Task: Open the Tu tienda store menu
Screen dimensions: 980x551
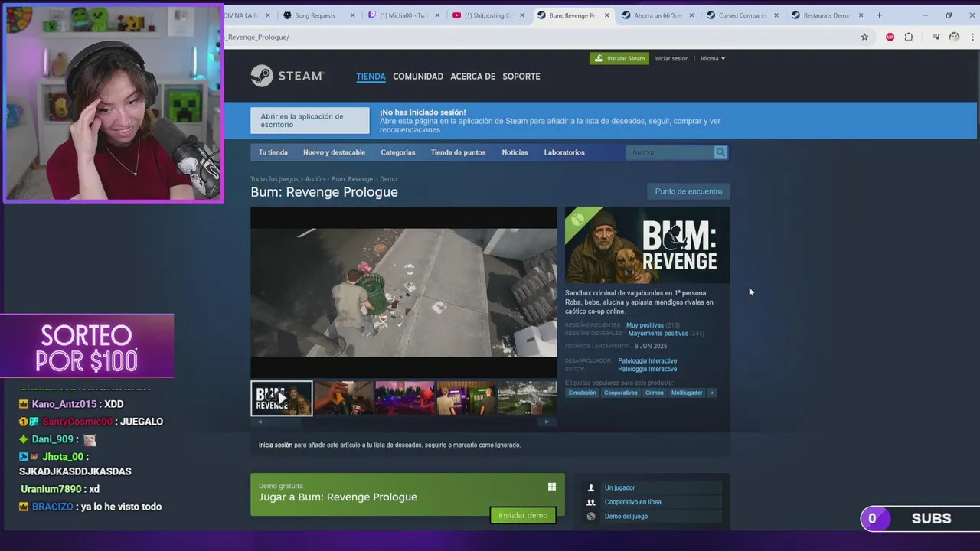Action: [273, 152]
